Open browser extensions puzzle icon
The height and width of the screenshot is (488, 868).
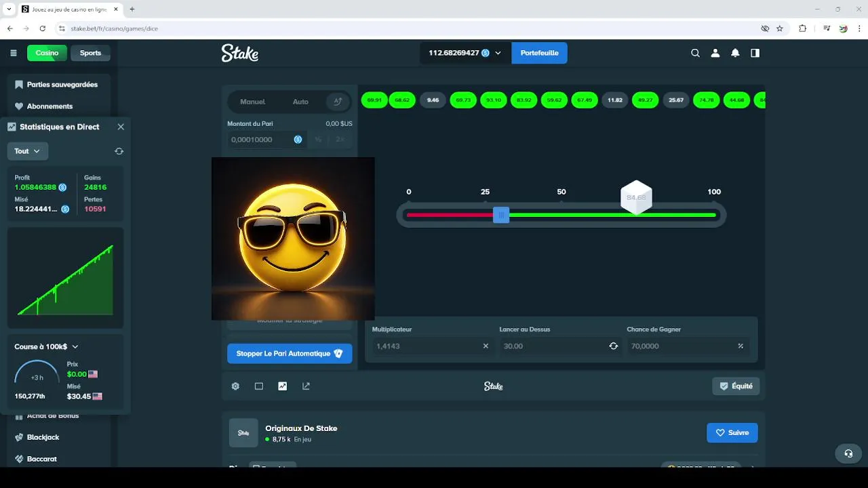803,28
